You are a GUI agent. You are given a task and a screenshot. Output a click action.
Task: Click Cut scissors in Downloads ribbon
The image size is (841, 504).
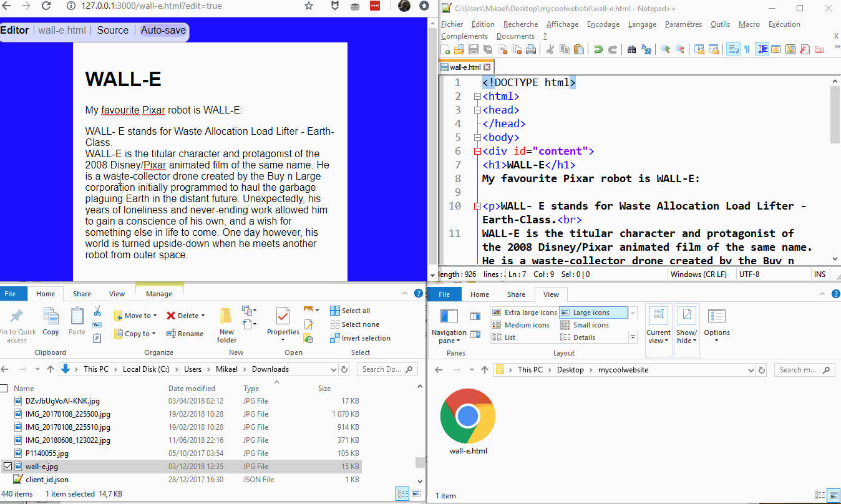pyautogui.click(x=97, y=311)
